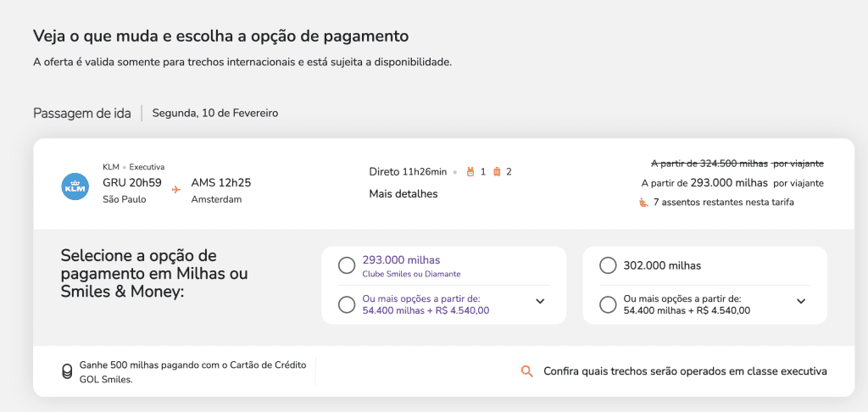Click the orange airplane route icon
The width and height of the screenshot is (868, 412).
(176, 190)
